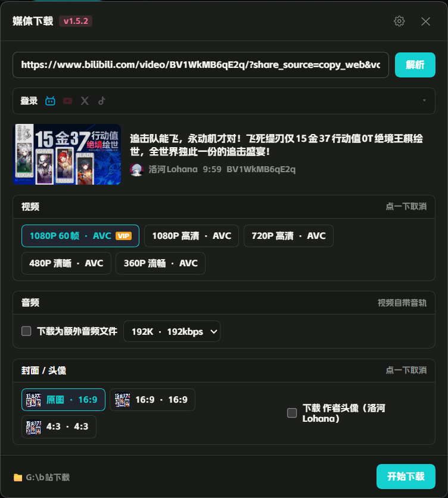Screen dimensions: 448x498
Task: Select 360P 流畅 AVC quality
Action: click(x=160, y=263)
